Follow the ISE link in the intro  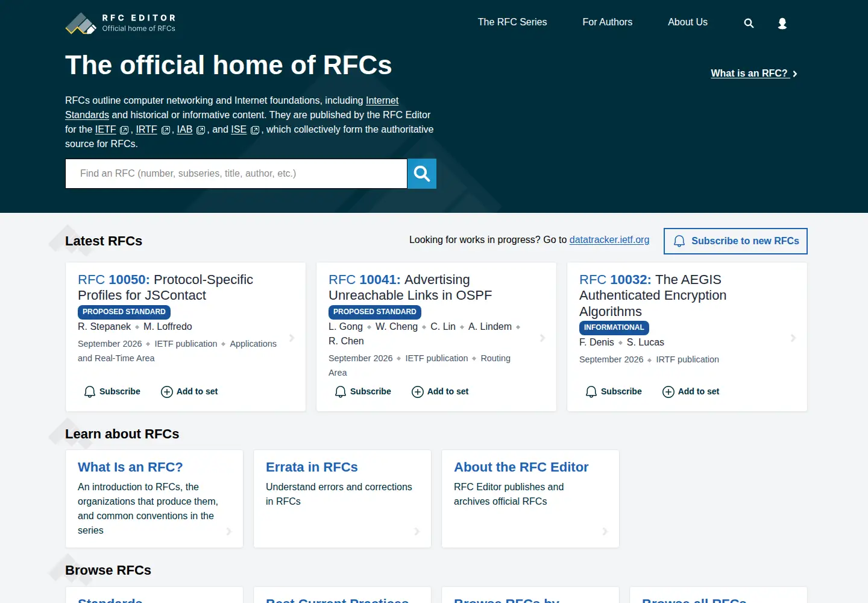point(239,130)
